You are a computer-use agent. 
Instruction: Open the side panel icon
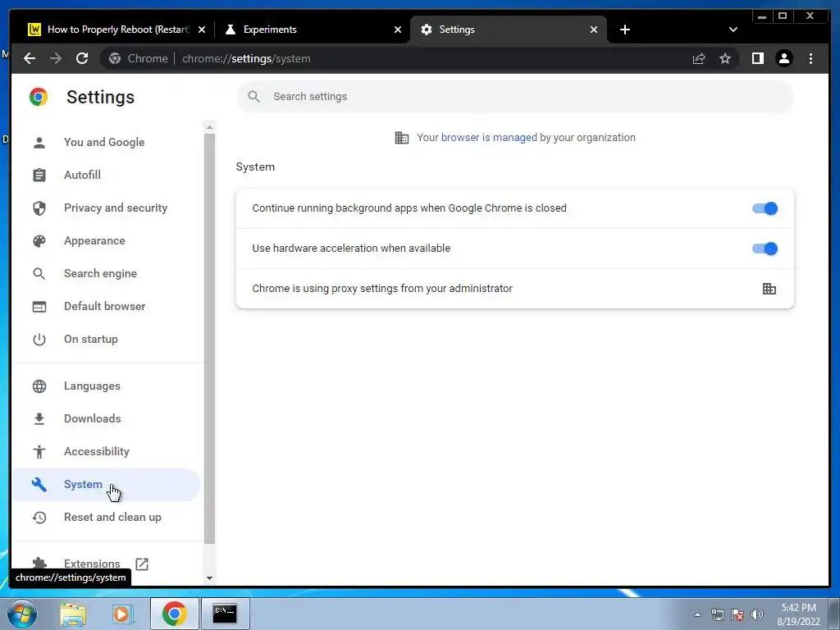(x=757, y=58)
